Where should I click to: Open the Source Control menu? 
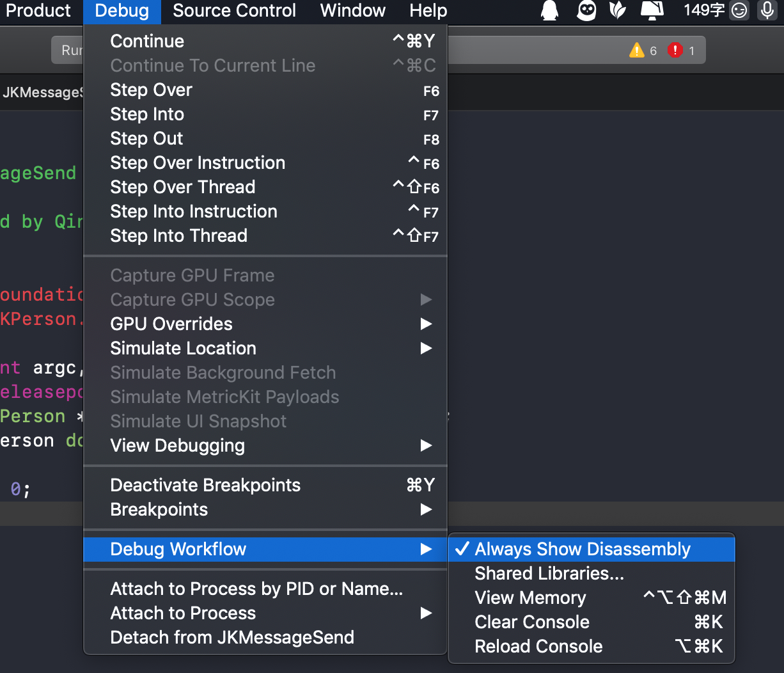point(234,10)
